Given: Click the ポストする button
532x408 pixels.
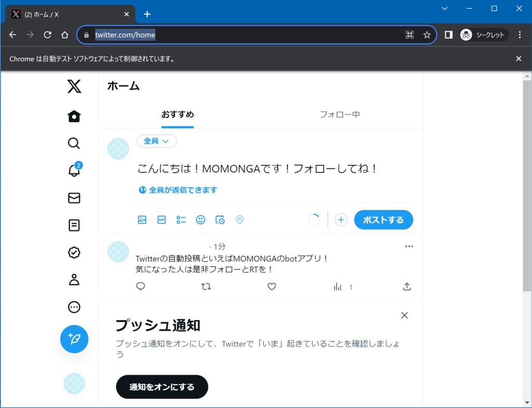Looking at the screenshot, I should tap(383, 219).
